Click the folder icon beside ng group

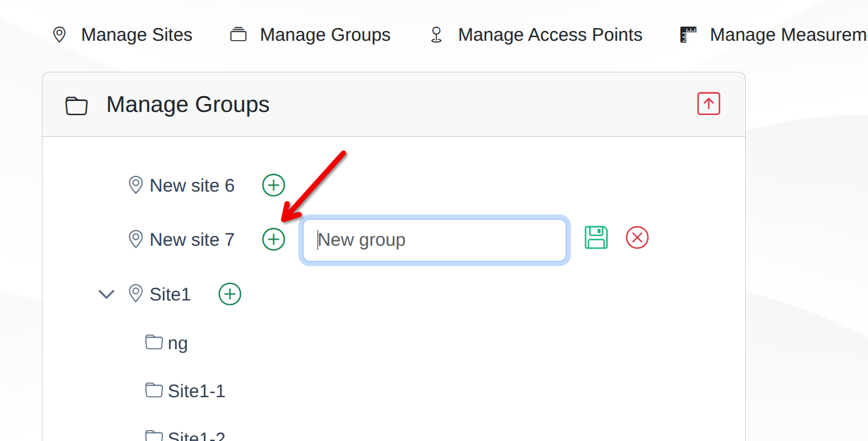coord(154,342)
